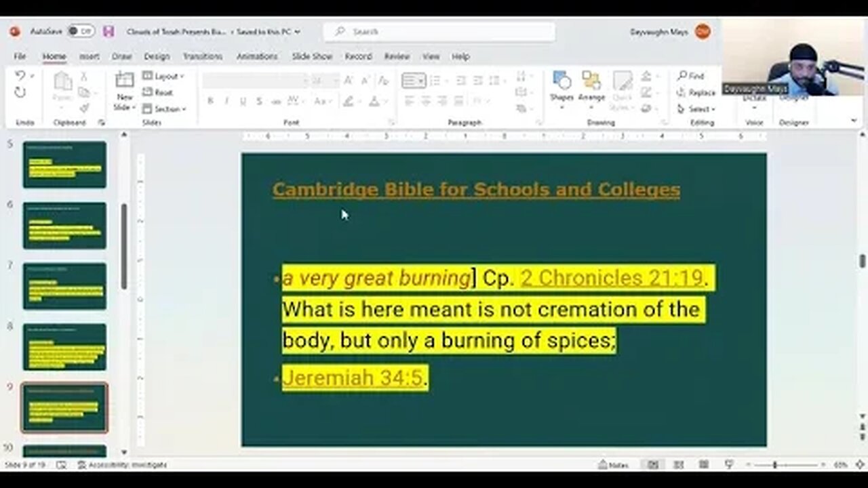The height and width of the screenshot is (488, 868).
Task: Open the Layout dropdown
Action: click(x=163, y=76)
